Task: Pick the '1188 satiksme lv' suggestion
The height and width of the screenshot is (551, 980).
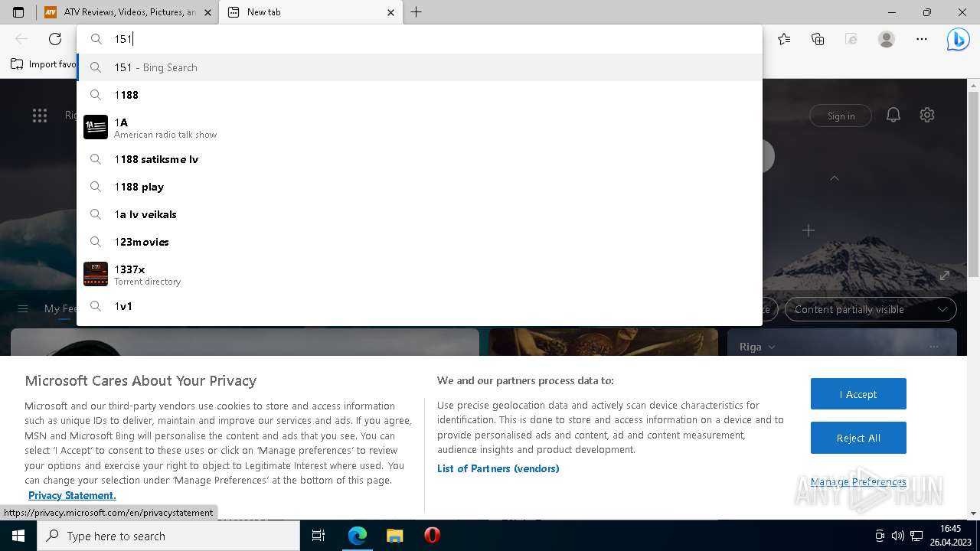Action: (420, 159)
